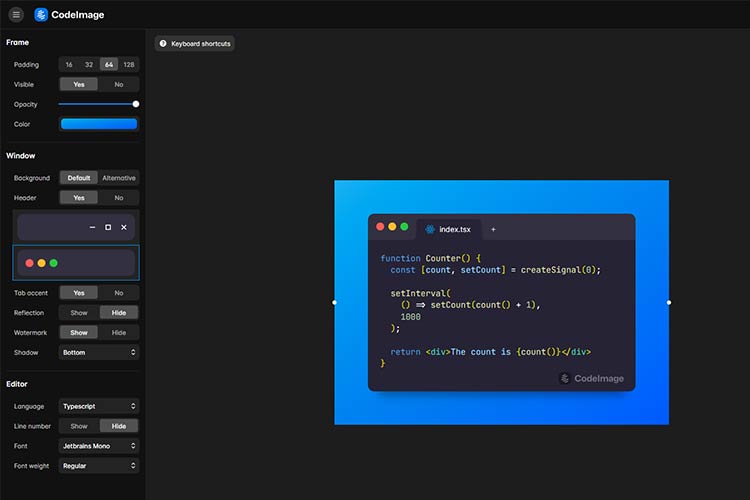Select the index.tsx tab
Image resolution: width=750 pixels, height=500 pixels.
click(455, 229)
